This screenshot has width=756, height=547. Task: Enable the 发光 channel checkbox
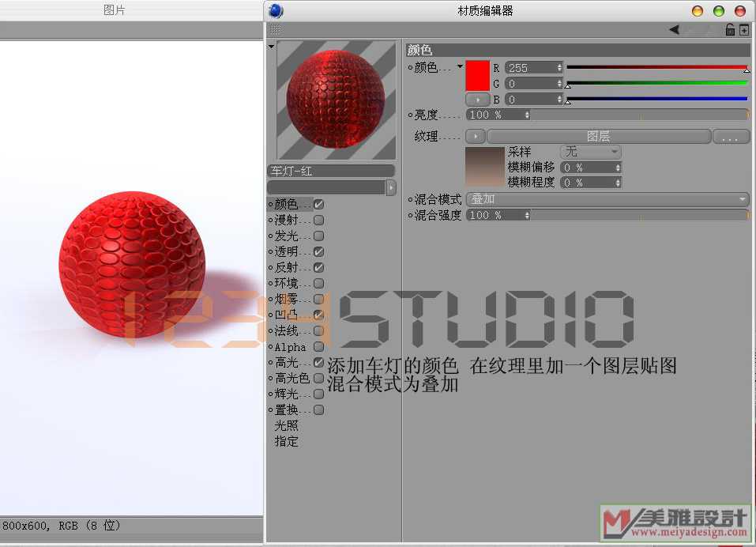(318, 236)
